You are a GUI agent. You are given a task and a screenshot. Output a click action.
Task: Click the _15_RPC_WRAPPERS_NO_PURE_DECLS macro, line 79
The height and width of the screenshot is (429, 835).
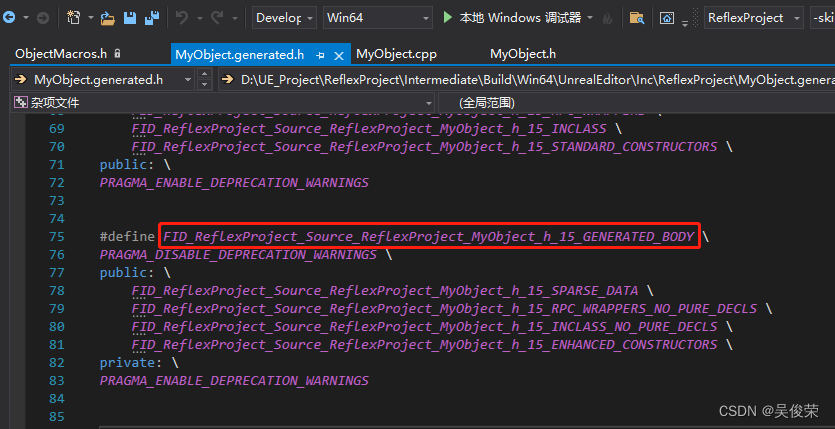click(445, 309)
